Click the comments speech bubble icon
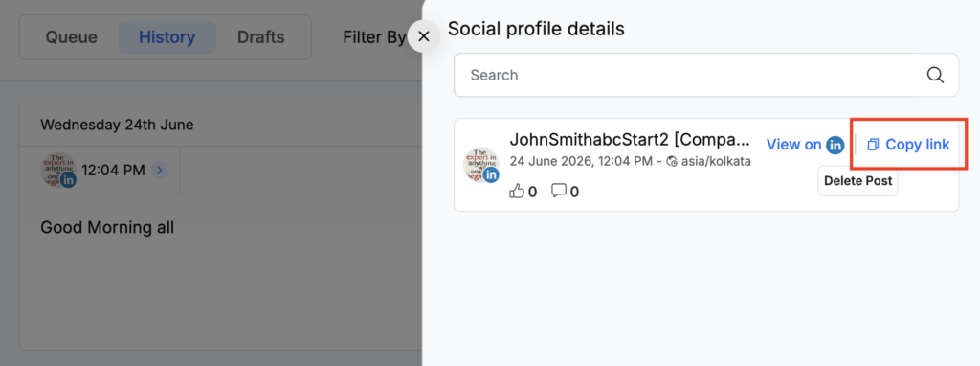Viewport: 980px width, 366px height. click(558, 191)
